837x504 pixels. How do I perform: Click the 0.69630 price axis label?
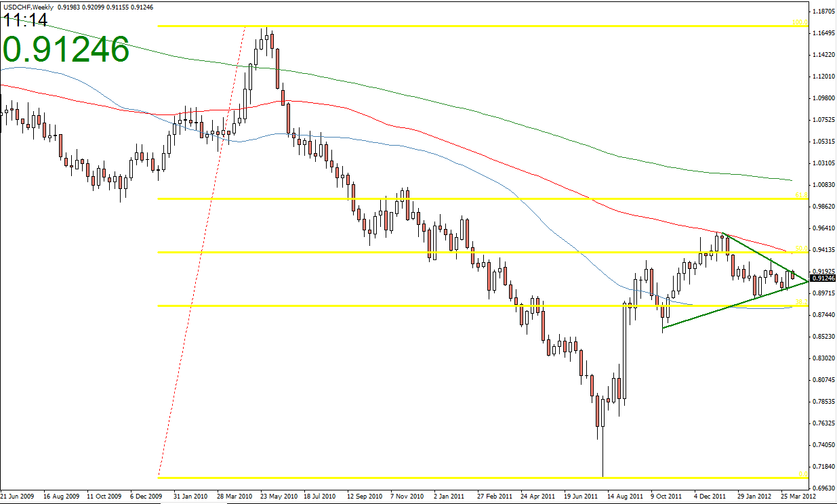(x=823, y=488)
